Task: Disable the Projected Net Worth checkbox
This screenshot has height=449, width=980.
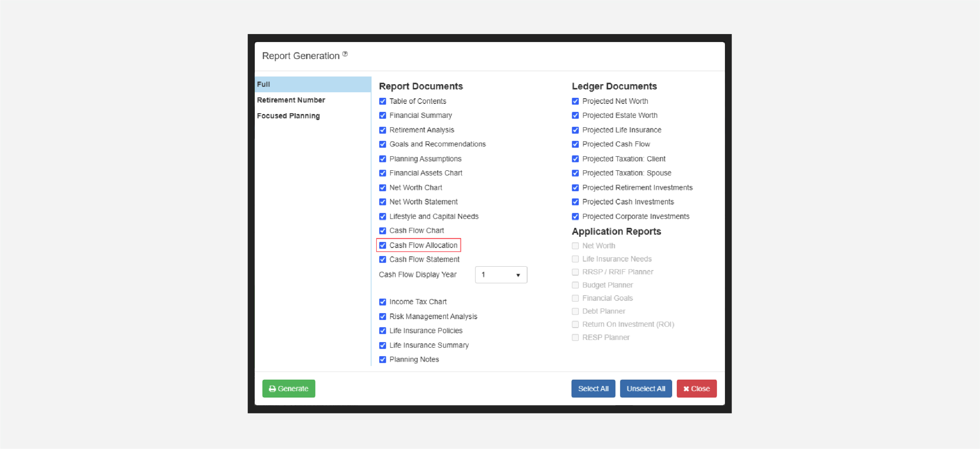Action: pyautogui.click(x=575, y=101)
